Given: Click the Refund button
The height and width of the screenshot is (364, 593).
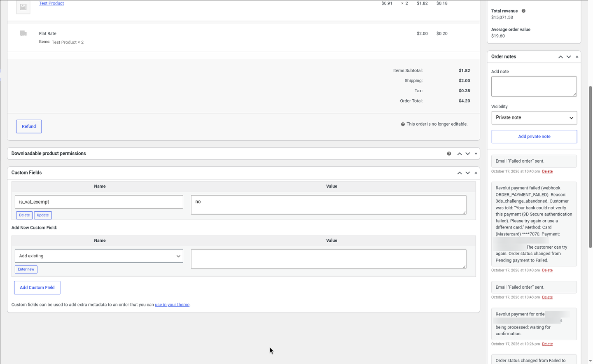Looking at the screenshot, I should 29,126.
